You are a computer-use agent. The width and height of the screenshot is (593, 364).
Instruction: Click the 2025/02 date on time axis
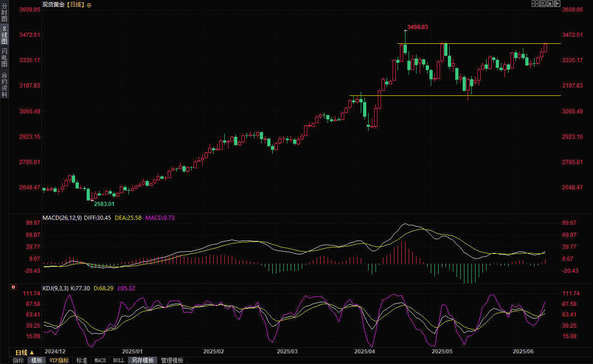[x=213, y=351]
